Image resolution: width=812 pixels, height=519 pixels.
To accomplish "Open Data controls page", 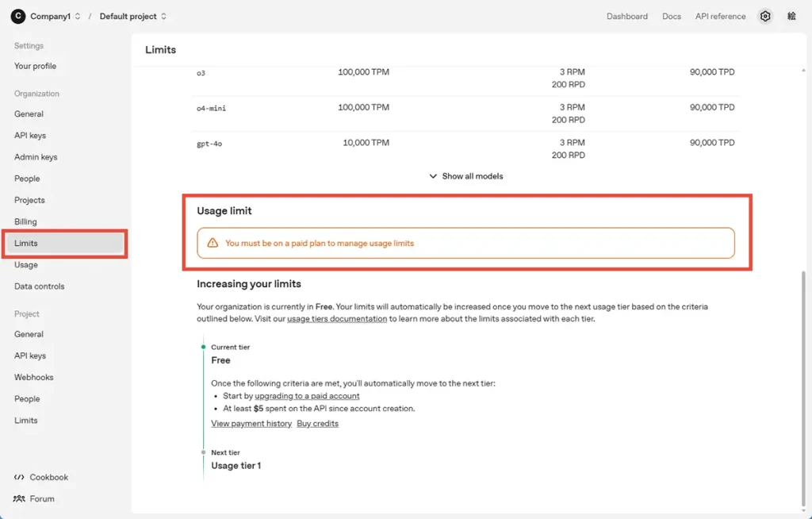I will pos(40,286).
